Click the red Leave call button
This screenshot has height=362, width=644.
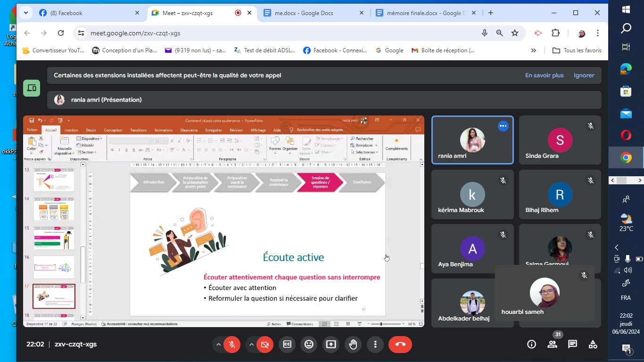(400, 345)
